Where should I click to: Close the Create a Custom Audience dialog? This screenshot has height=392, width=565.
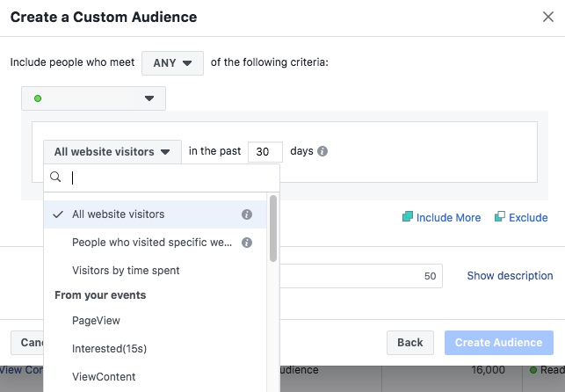click(x=548, y=17)
